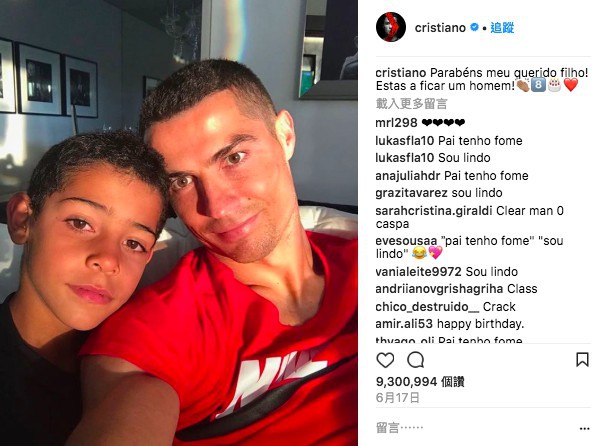The height and width of the screenshot is (446, 609).
Task: Visit anajuliahdr's profile from comments
Action: coord(408,176)
